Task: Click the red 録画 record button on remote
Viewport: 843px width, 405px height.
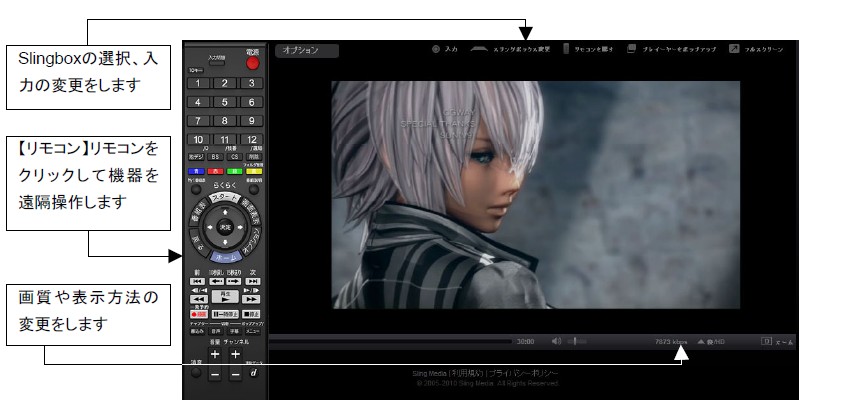Action: (x=199, y=314)
